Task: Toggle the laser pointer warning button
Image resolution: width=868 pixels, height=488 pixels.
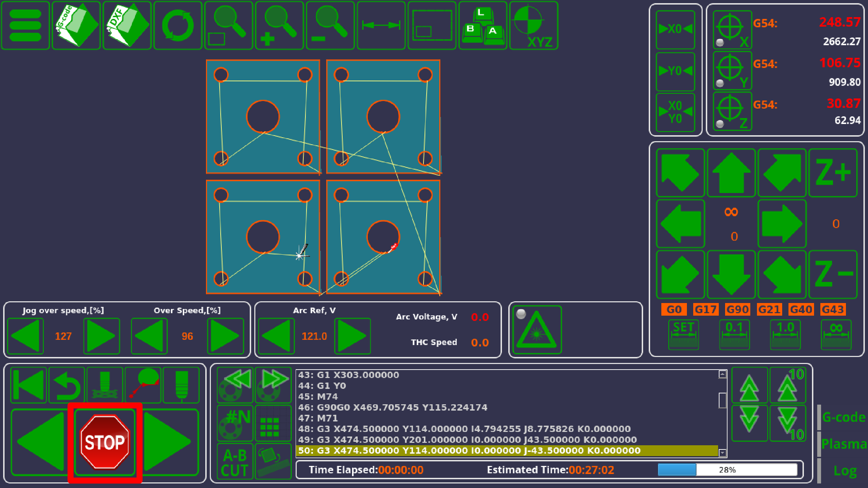Action: (x=537, y=330)
